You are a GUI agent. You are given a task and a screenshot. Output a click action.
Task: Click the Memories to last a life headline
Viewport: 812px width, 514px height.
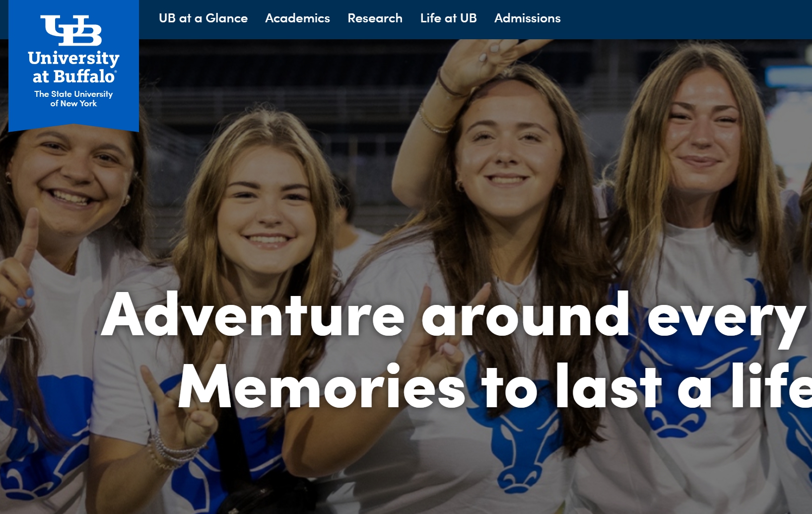coord(494,386)
